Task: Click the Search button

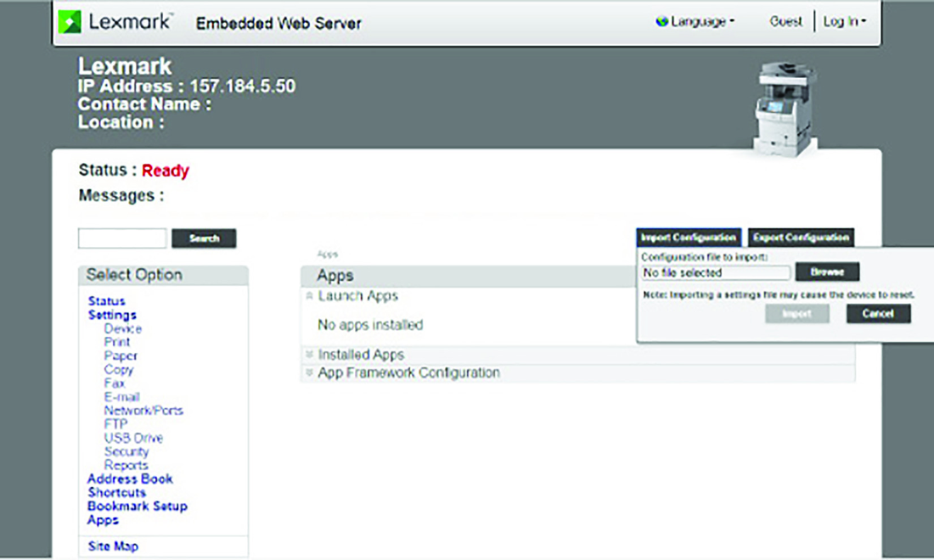Action: pos(204,238)
